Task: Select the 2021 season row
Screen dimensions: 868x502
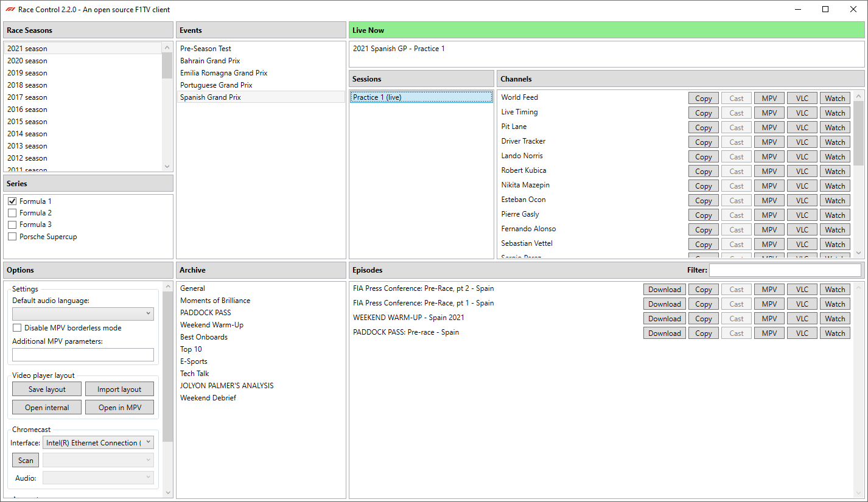Action: click(83, 49)
